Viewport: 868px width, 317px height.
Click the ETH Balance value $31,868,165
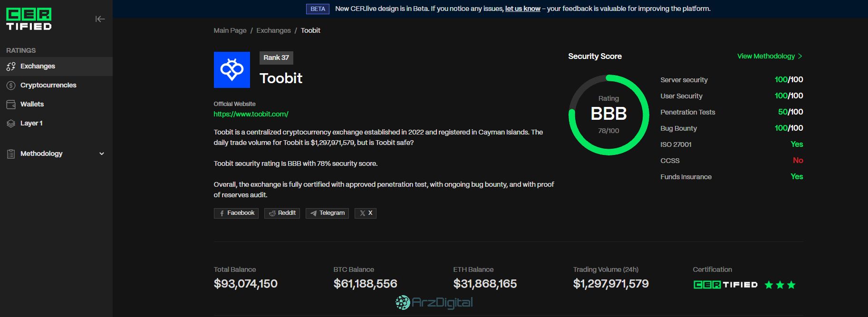[x=485, y=284]
